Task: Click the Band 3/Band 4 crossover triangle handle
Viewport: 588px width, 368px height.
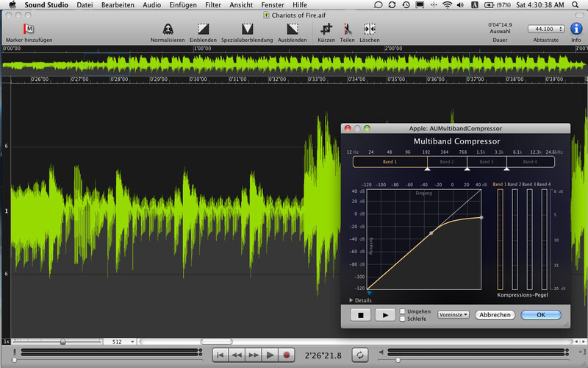Action: tap(506, 169)
